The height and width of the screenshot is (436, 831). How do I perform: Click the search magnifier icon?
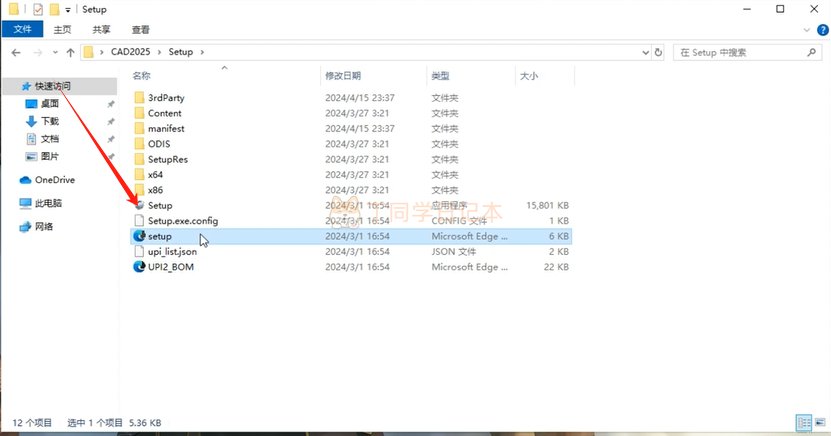[811, 52]
